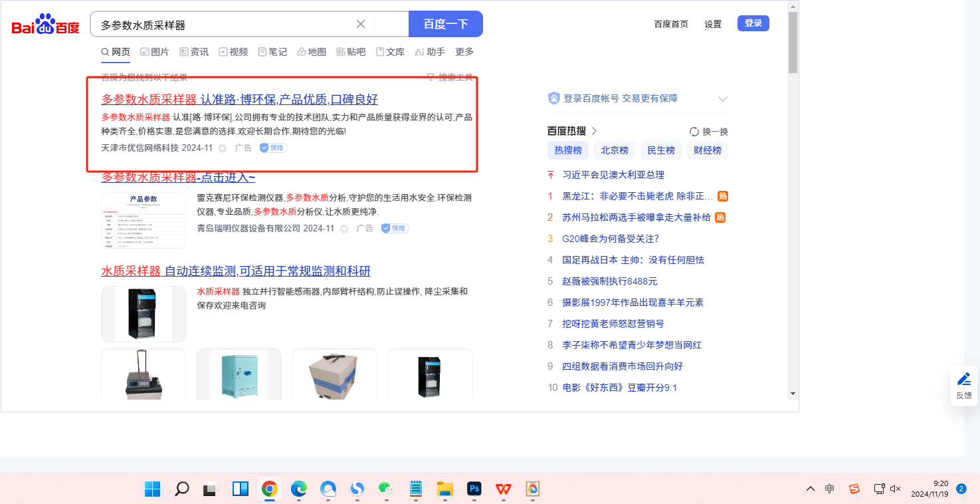Click the 反馈 feedback button
The image size is (980, 504).
[964, 386]
